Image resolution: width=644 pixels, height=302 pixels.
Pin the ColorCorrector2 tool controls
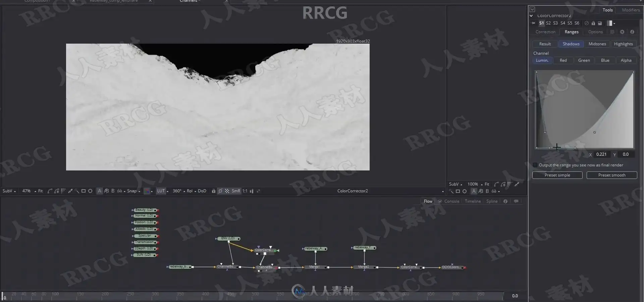[x=533, y=23]
